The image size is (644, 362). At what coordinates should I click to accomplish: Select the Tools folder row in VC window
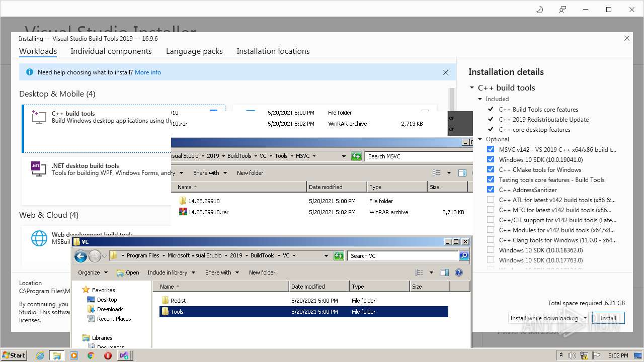tap(303, 312)
